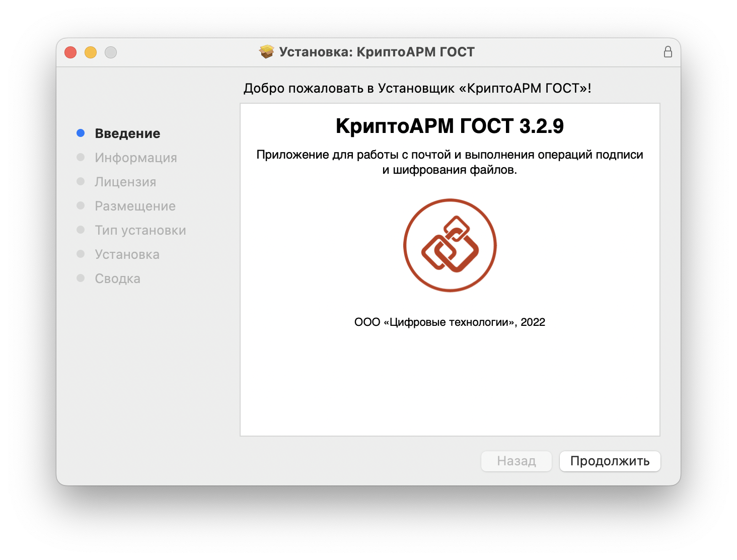Screen dimensions: 737x560
Task: Select the Тип установки step
Action: (x=140, y=230)
